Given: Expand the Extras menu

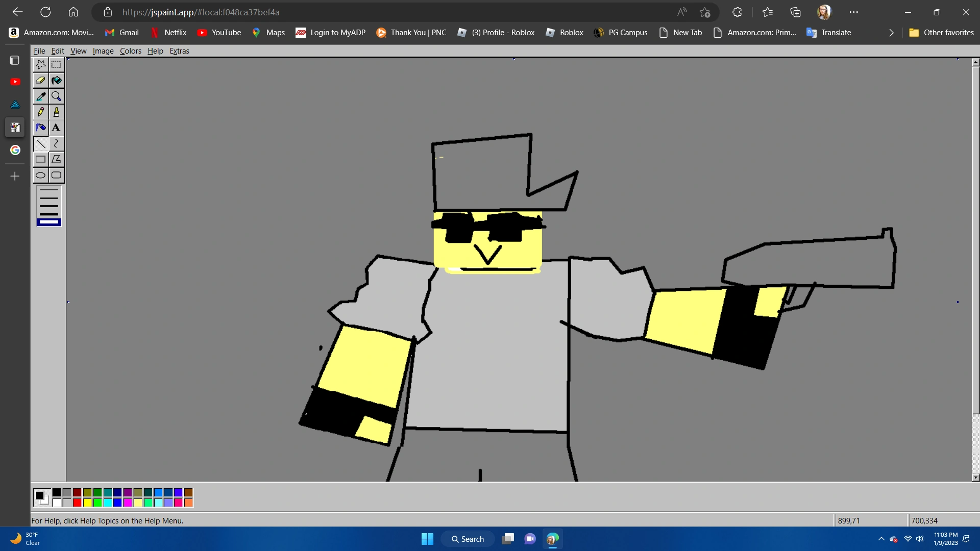Looking at the screenshot, I should tap(179, 51).
